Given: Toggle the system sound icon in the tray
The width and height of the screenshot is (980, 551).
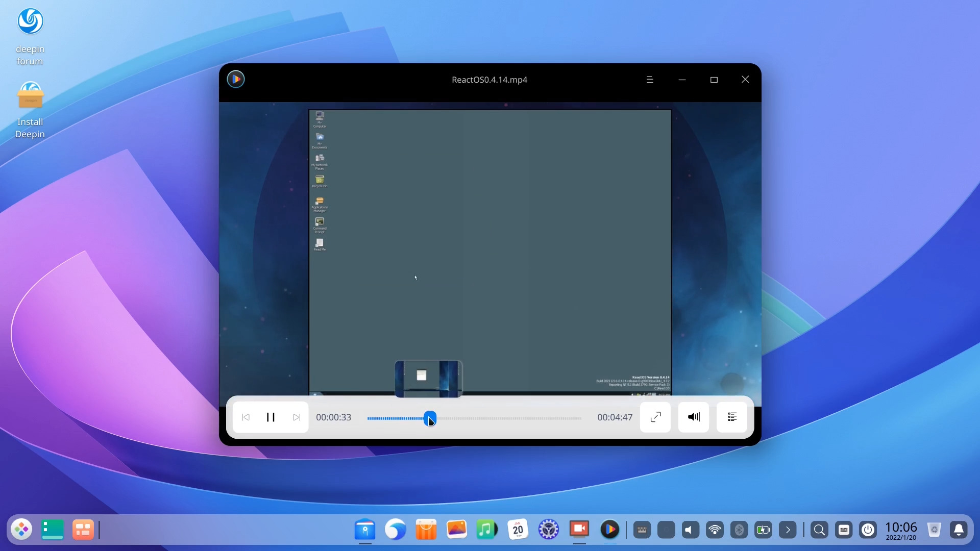Looking at the screenshot, I should pyautogui.click(x=690, y=530).
